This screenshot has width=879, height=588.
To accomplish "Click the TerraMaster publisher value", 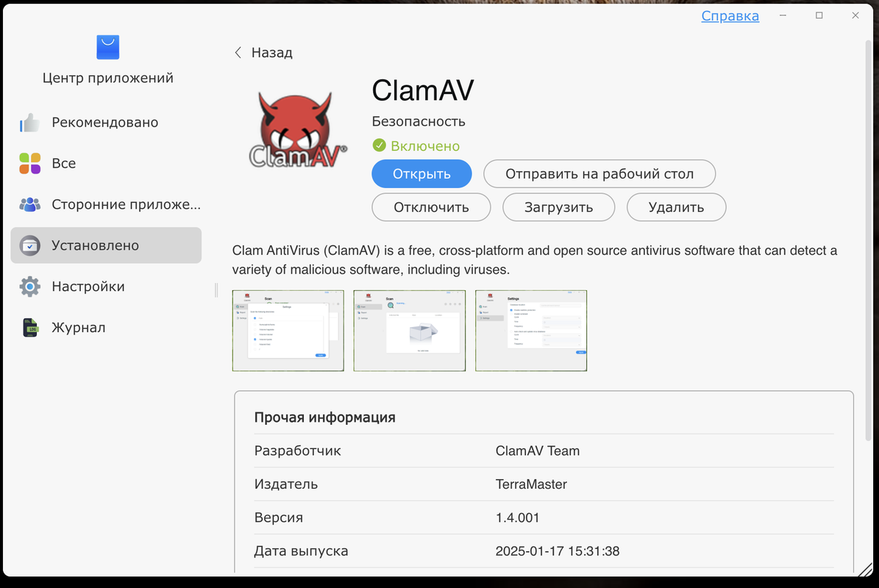I will 531,484.
